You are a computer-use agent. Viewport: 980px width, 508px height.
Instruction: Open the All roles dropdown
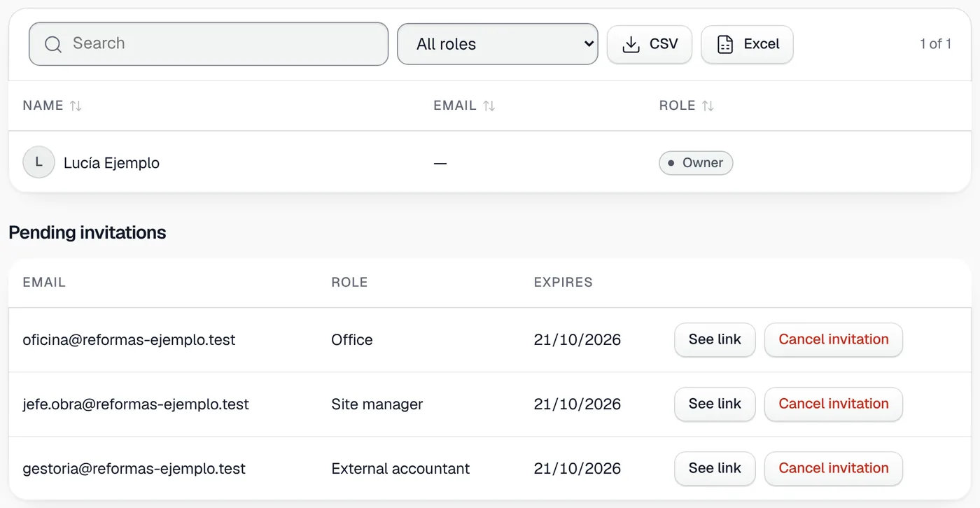(498, 44)
